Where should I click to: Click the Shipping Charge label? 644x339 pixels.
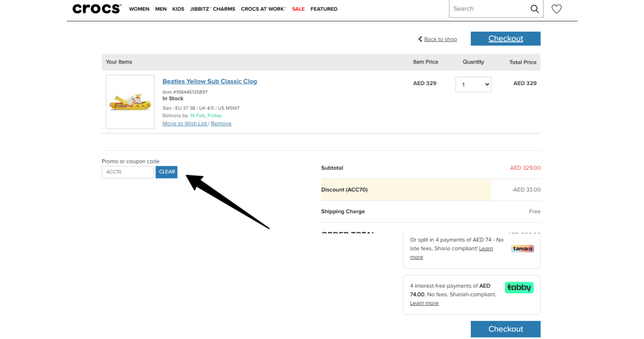[343, 211]
